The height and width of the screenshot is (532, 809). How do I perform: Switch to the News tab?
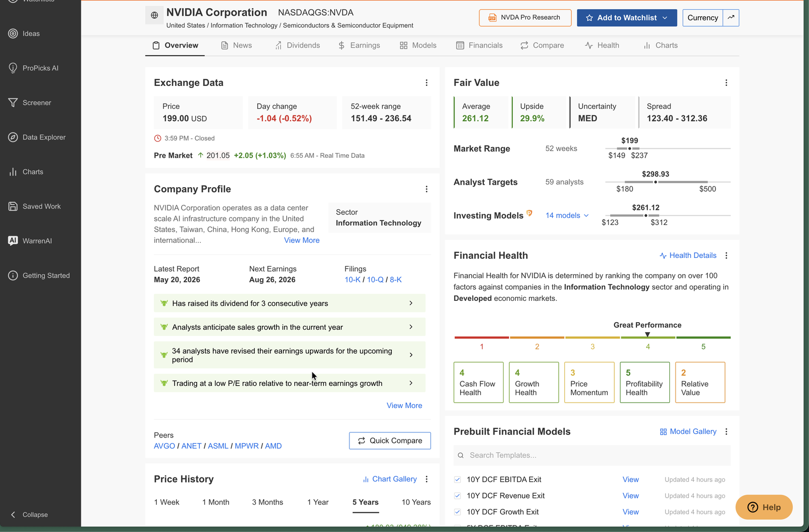coord(237,45)
